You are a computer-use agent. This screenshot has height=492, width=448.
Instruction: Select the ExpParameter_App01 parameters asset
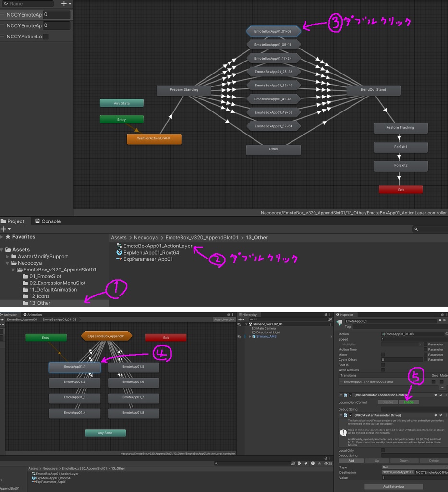tap(147, 258)
